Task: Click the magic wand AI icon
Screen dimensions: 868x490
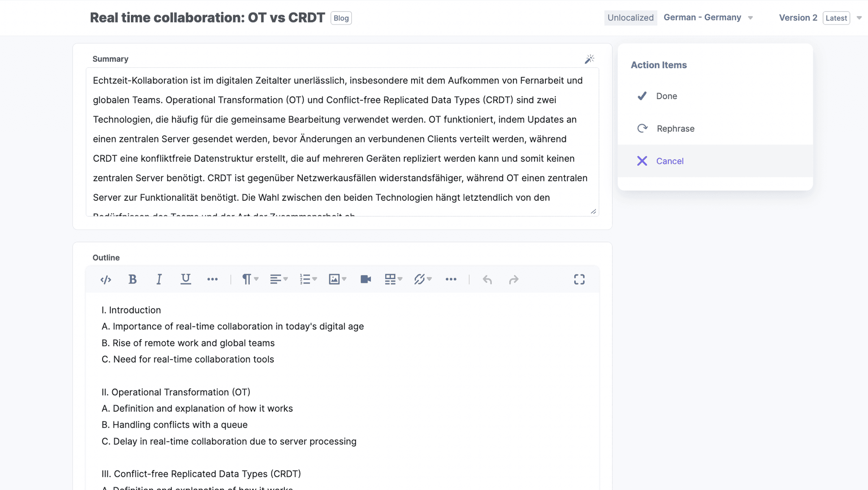Action: point(589,59)
